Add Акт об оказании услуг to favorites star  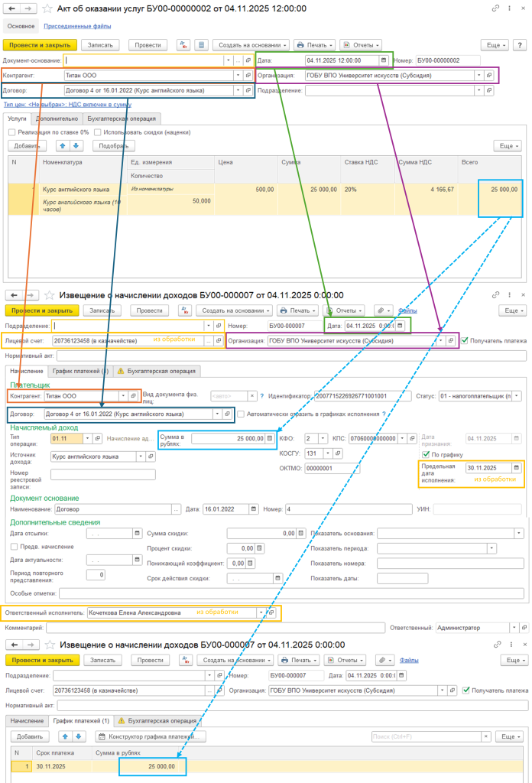click(x=47, y=8)
